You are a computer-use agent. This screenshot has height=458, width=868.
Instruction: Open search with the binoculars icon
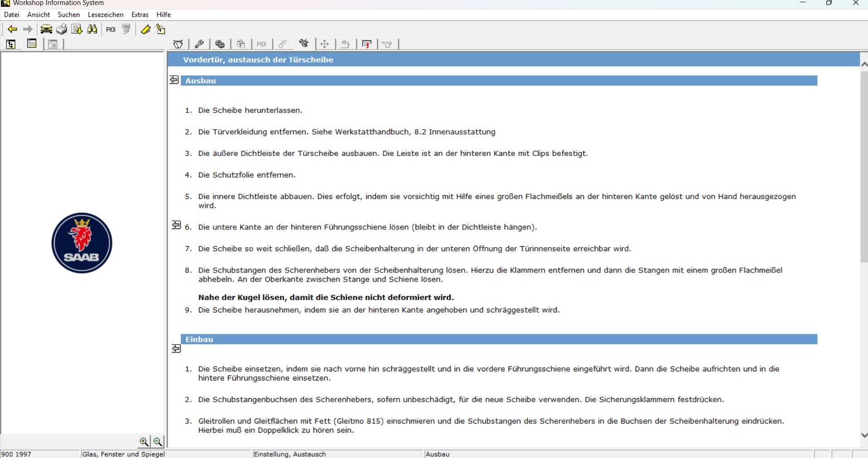(92, 29)
